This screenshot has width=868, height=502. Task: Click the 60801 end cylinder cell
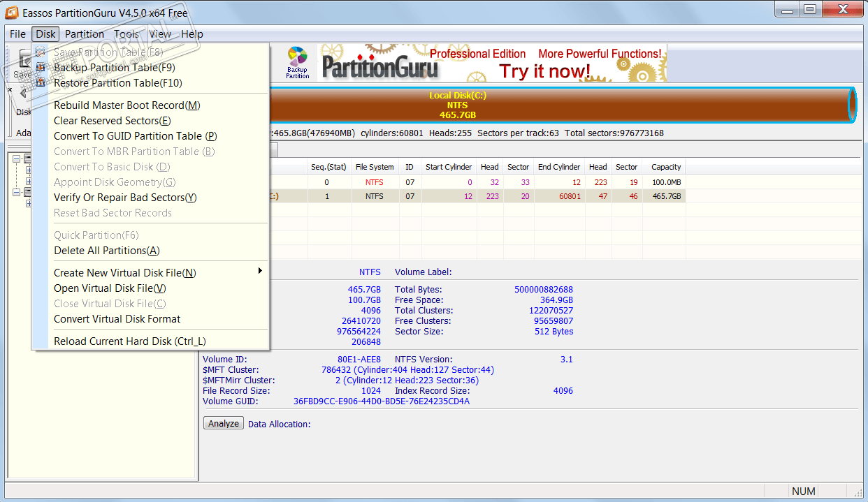(x=559, y=196)
